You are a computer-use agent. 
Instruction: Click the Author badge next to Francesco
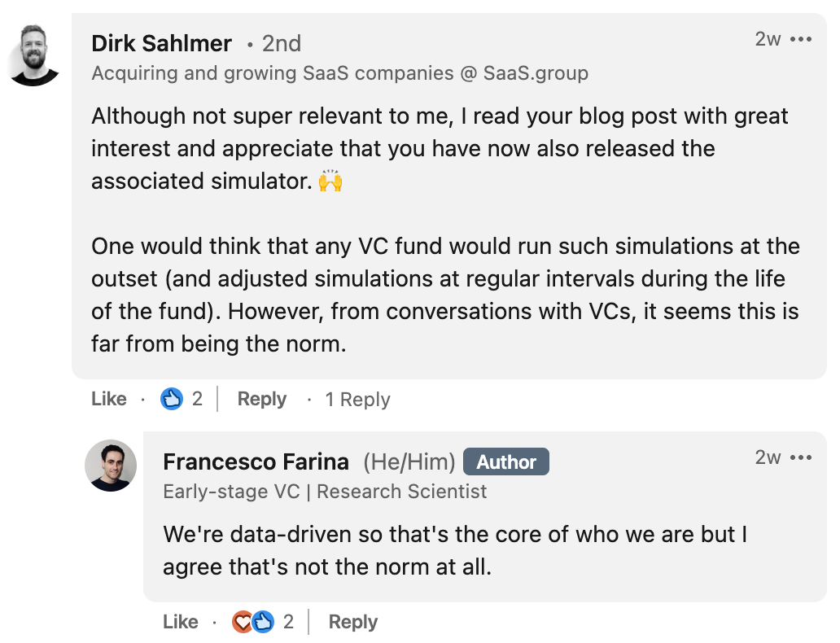(x=506, y=461)
